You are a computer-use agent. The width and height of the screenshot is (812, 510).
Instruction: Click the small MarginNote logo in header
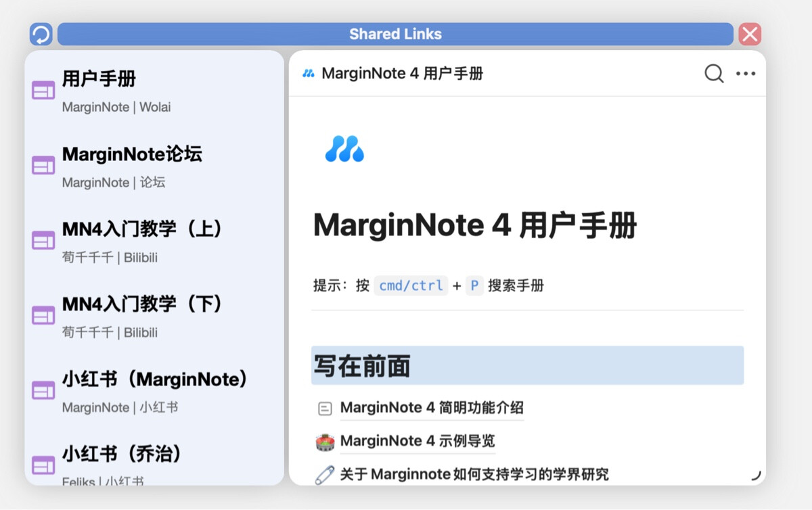click(309, 74)
